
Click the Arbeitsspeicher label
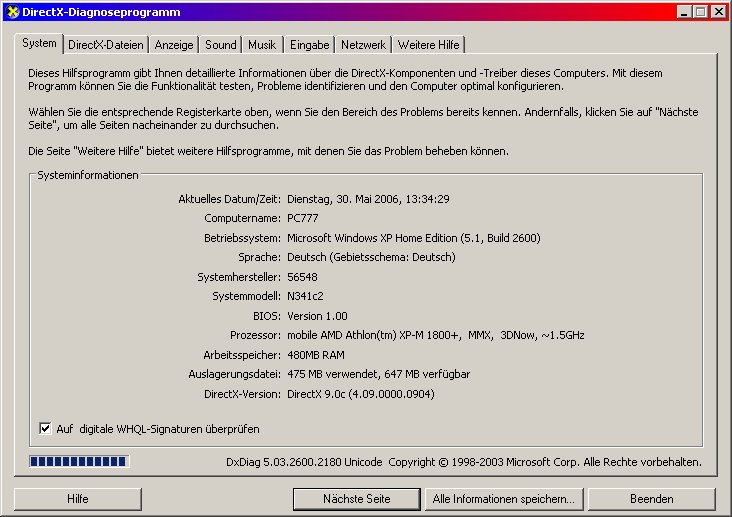click(x=242, y=355)
